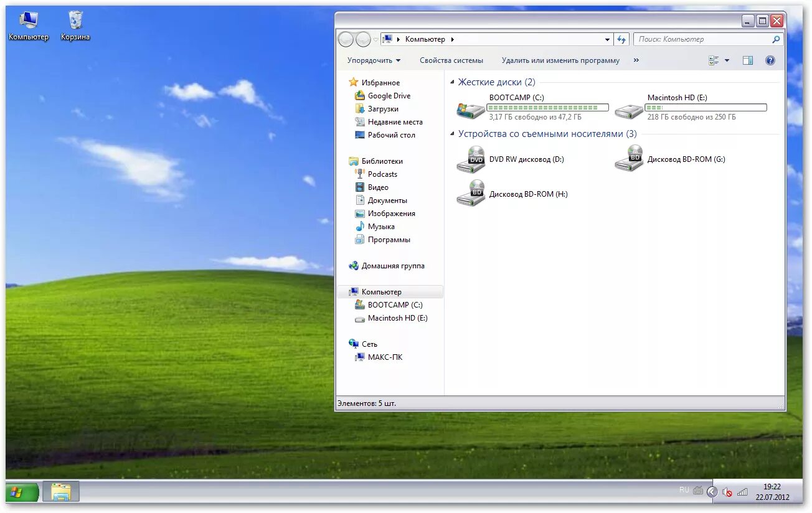Open the Программы library

tap(382, 240)
